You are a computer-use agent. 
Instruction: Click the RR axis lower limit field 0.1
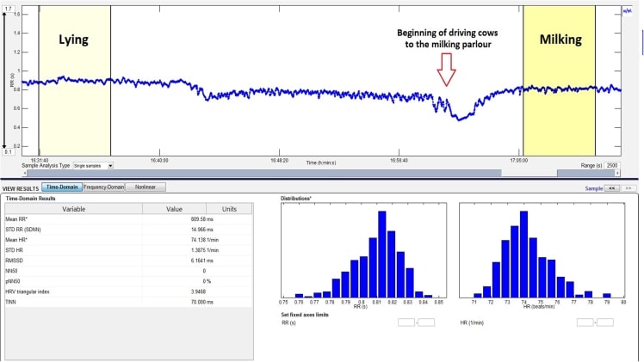pyautogui.click(x=8, y=152)
